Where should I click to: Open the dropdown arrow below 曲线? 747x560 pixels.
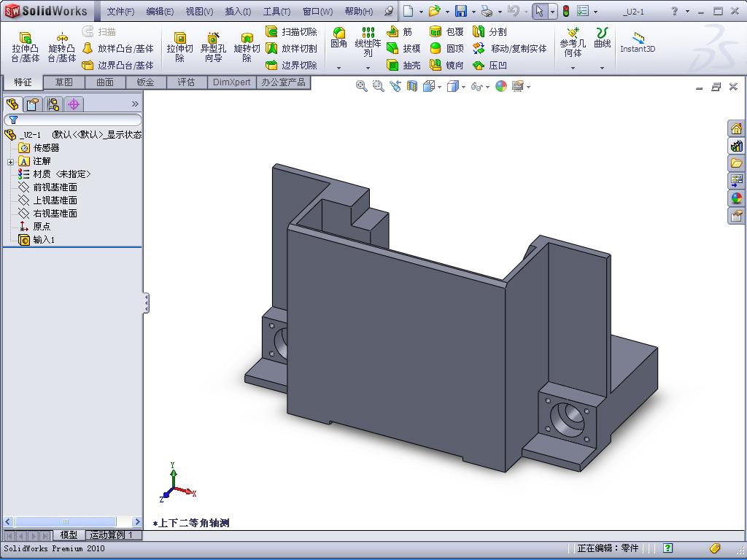(x=602, y=68)
